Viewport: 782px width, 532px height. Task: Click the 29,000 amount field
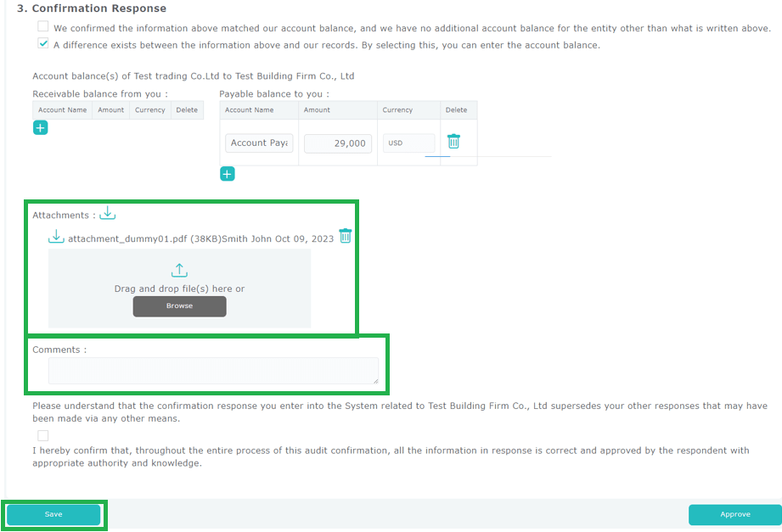coord(337,143)
